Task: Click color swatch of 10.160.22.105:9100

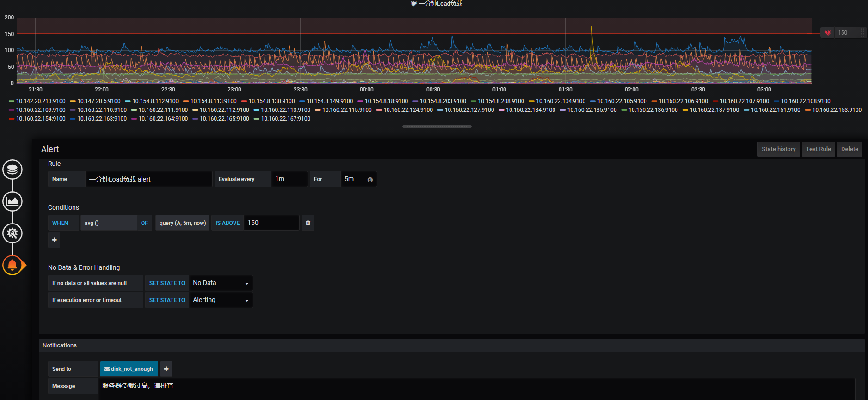Action: (593, 101)
